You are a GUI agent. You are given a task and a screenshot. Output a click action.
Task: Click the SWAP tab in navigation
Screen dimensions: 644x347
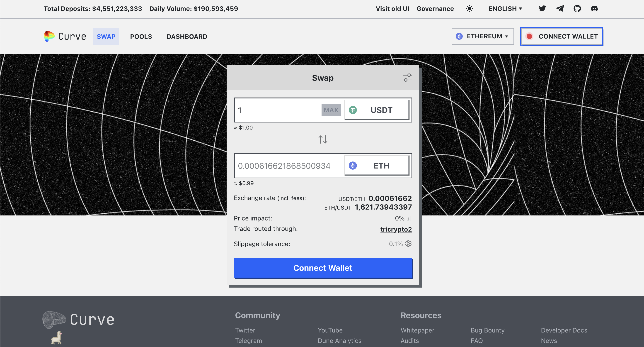[x=106, y=36]
